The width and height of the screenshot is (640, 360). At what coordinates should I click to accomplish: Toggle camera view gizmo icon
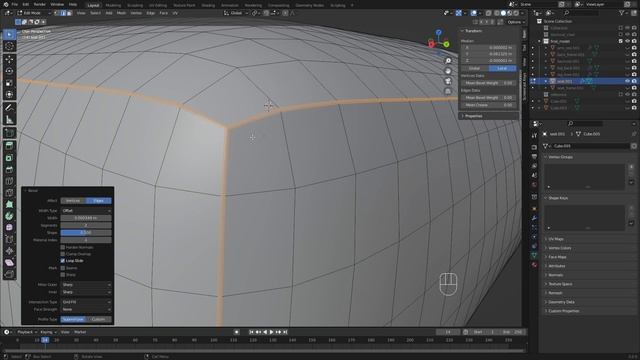tap(448, 81)
